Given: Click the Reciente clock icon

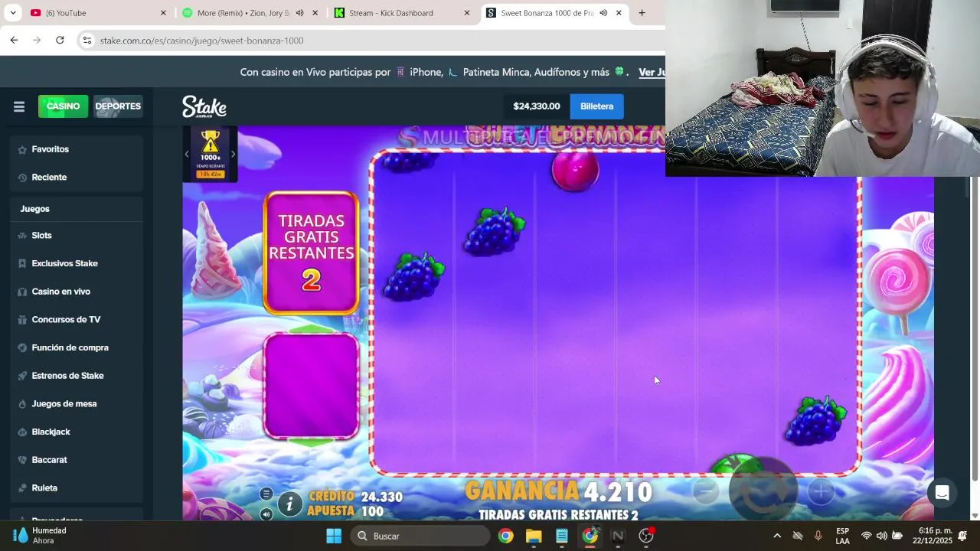Looking at the screenshot, I should pyautogui.click(x=23, y=177).
